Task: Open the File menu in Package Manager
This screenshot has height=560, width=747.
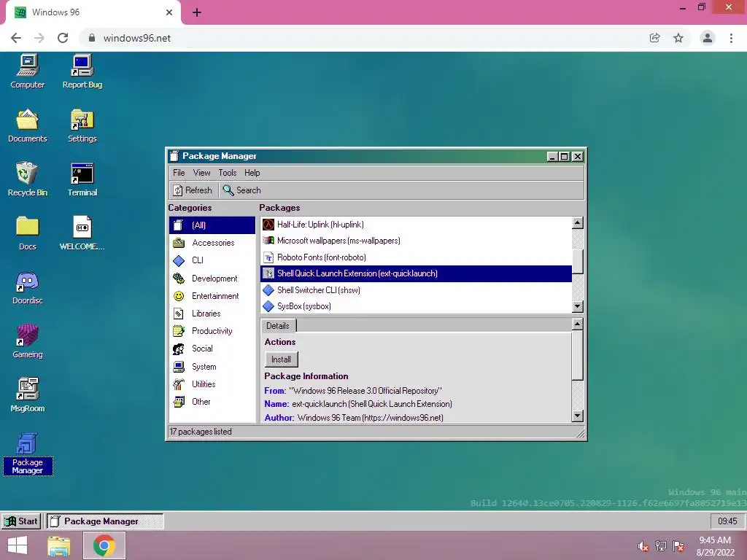Action: [x=179, y=173]
